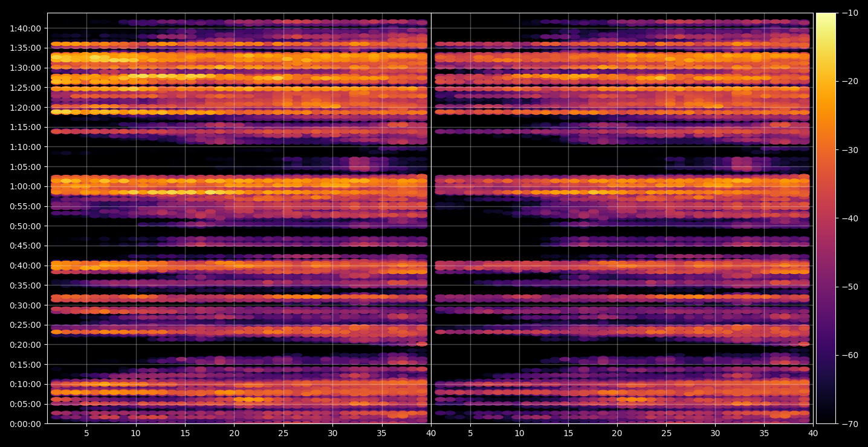Pick the 0:45:00 time tick label

25,246
